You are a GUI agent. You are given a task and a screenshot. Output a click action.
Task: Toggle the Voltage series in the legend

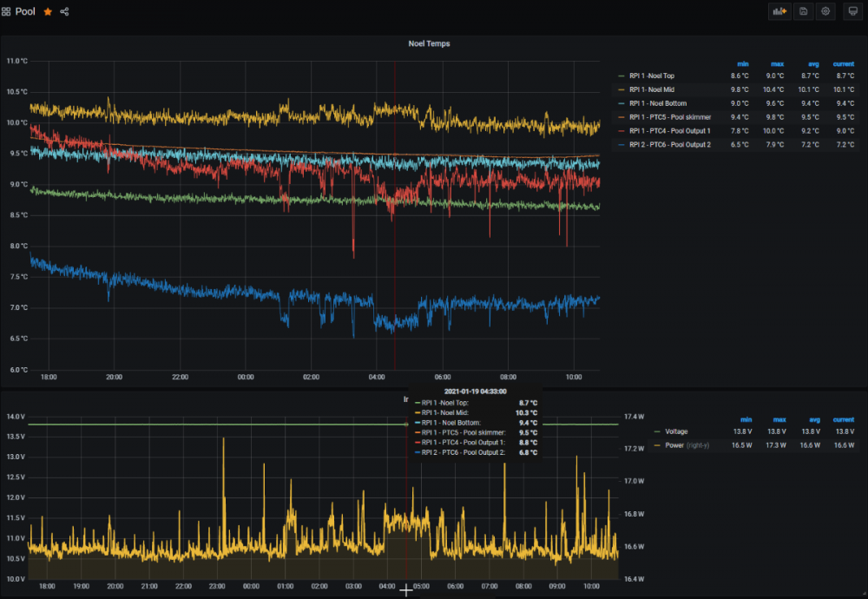coord(675,431)
